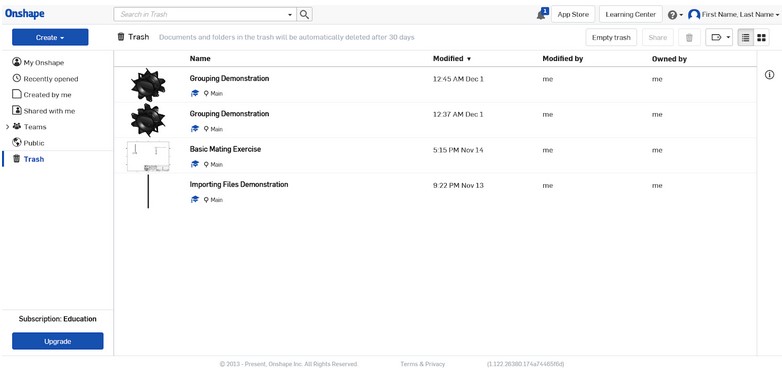Screen dimensions: 782x372
Task: Click education cap icon for 12:37 AM Grouping Demonstration
Action: (195, 129)
